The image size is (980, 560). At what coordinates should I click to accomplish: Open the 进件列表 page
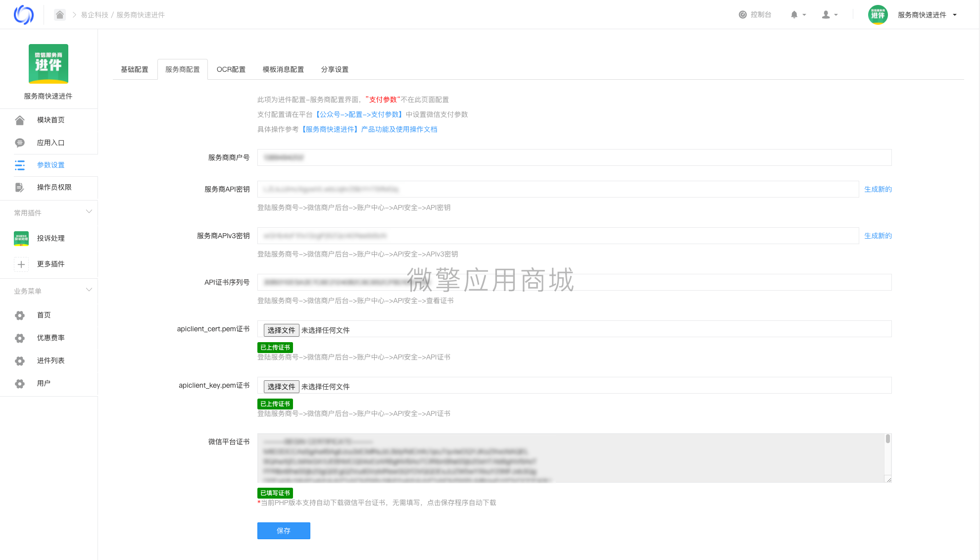(x=50, y=360)
